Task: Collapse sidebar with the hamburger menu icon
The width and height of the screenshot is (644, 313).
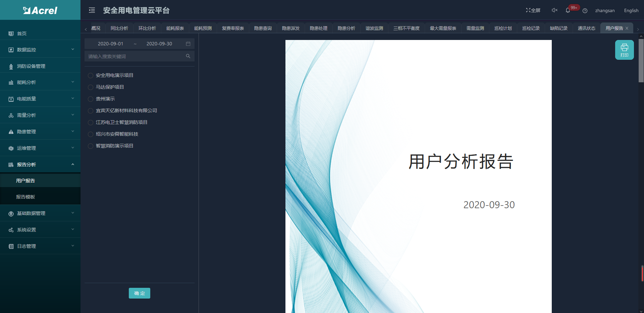Action: click(92, 10)
